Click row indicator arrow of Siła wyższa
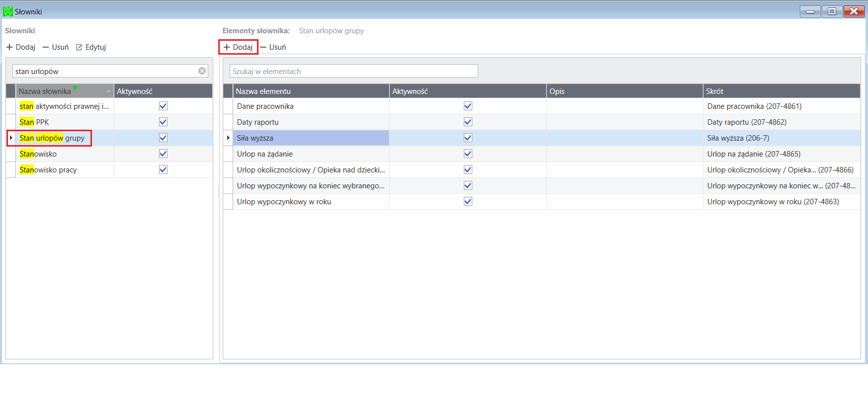The width and height of the screenshot is (868, 409). point(228,138)
